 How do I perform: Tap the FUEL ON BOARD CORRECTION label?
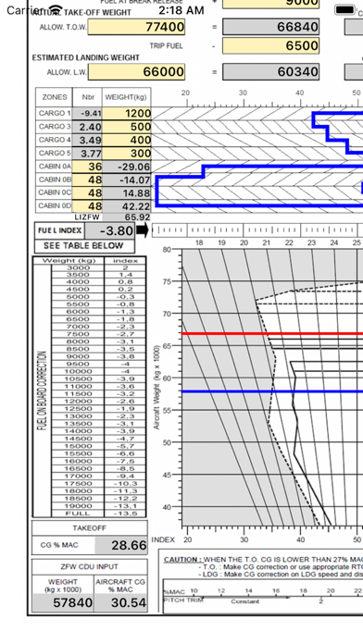(x=43, y=390)
